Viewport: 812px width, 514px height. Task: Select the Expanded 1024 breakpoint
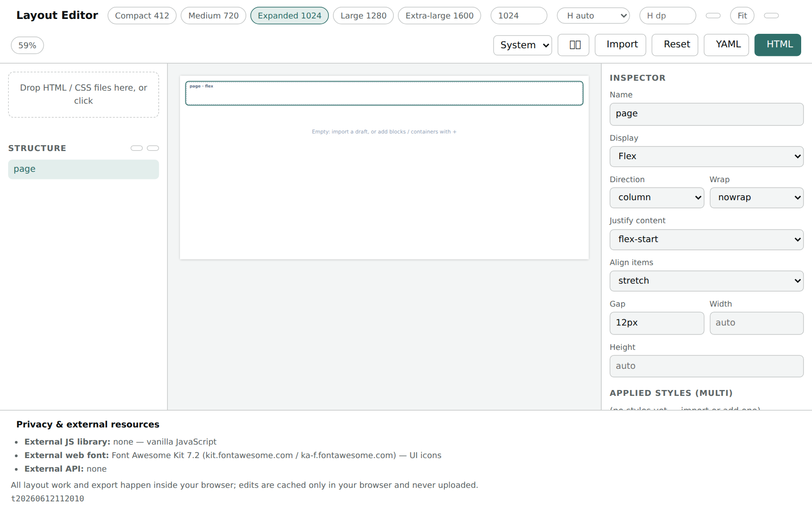(290, 16)
